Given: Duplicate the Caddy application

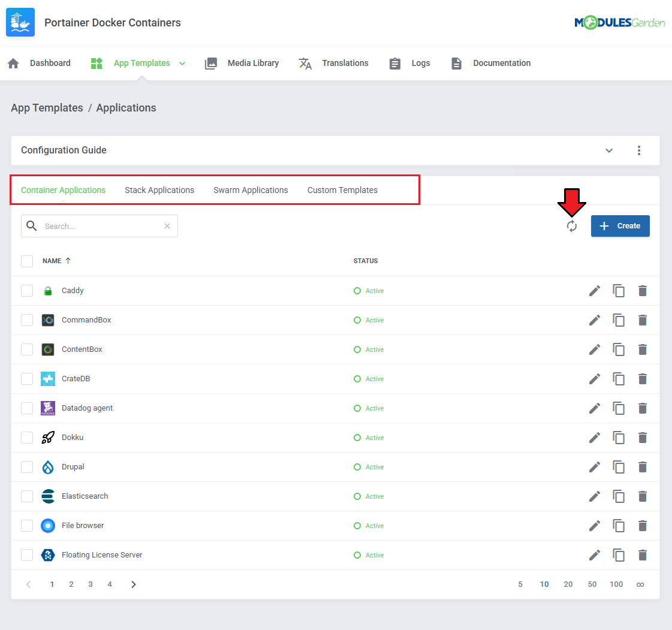Looking at the screenshot, I should click(619, 291).
